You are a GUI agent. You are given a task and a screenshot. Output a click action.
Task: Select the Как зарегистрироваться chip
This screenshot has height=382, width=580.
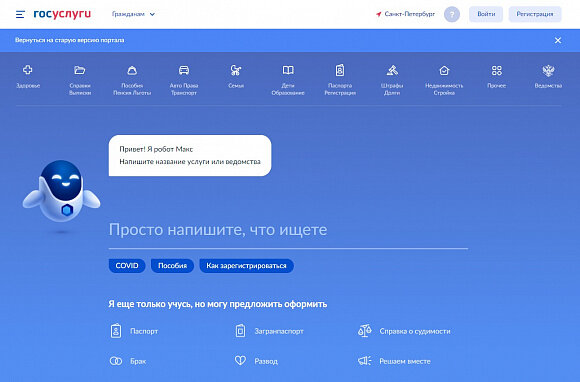tap(246, 266)
